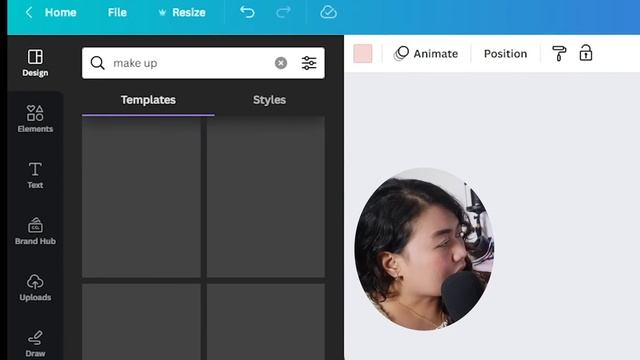Open the Uploads panel
This screenshot has width=640, height=360.
click(x=35, y=287)
